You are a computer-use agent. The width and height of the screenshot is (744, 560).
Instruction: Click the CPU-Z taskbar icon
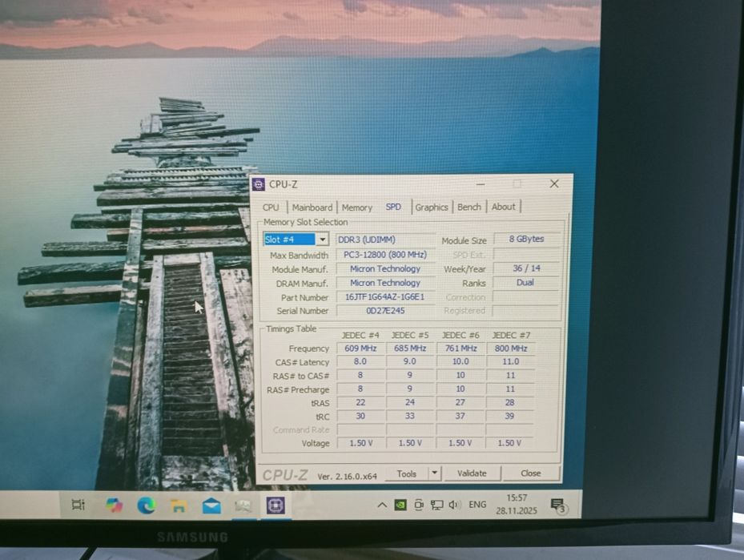[x=275, y=506]
